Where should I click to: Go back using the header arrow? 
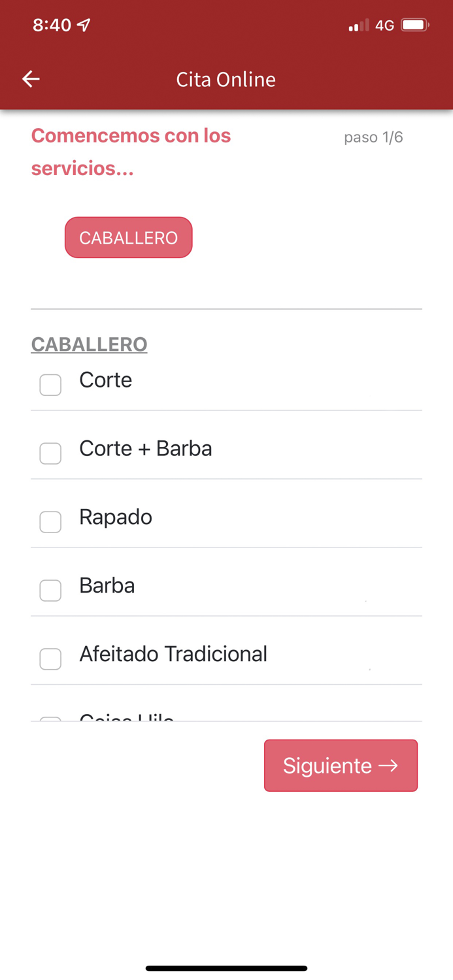tap(31, 79)
